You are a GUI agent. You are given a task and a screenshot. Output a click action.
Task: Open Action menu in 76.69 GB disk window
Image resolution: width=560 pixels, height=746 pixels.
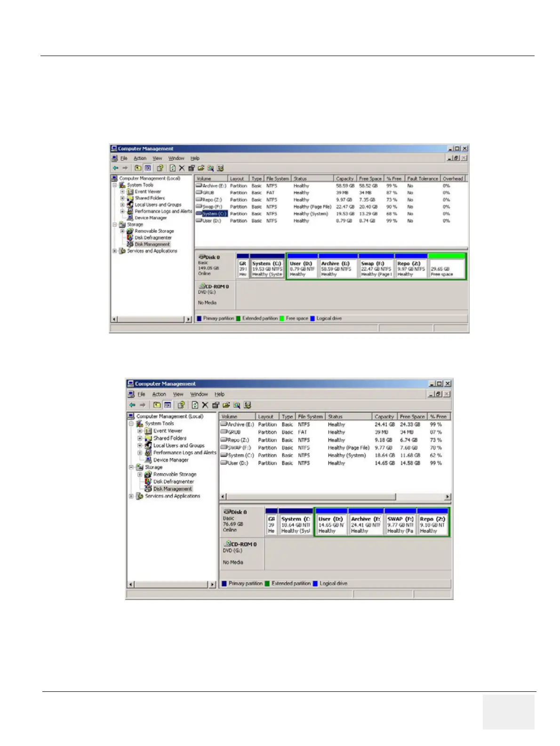point(159,394)
